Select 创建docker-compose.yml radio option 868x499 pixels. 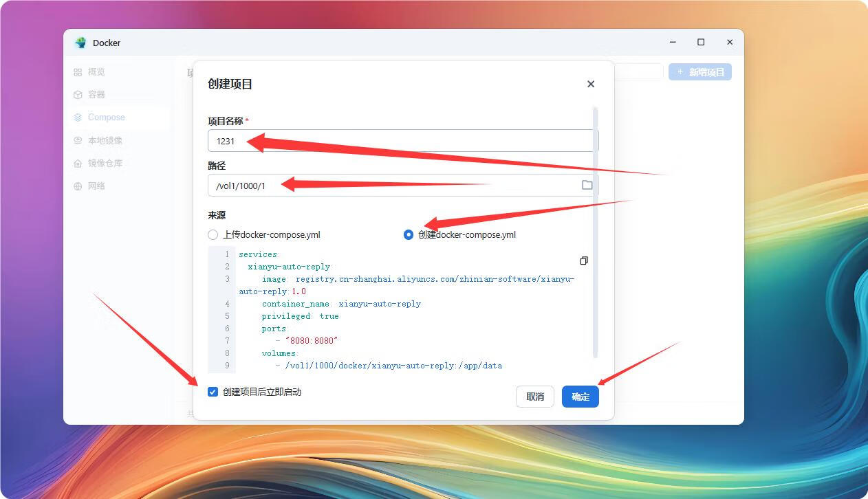409,235
